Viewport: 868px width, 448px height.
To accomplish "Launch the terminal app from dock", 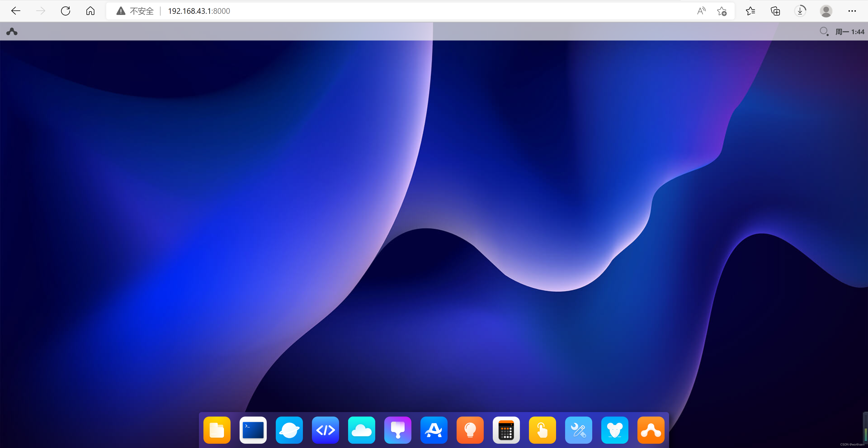I will [x=253, y=430].
